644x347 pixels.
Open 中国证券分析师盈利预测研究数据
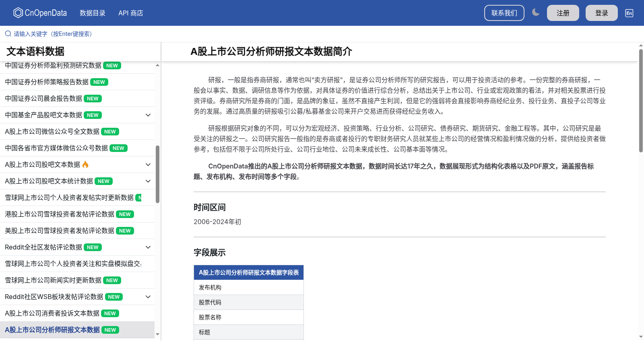point(53,65)
